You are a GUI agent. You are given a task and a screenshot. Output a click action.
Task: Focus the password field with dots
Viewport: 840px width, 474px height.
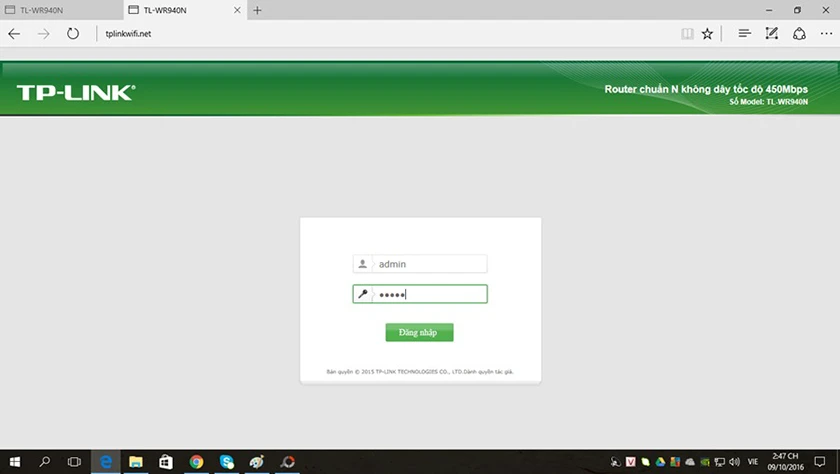[x=420, y=294]
